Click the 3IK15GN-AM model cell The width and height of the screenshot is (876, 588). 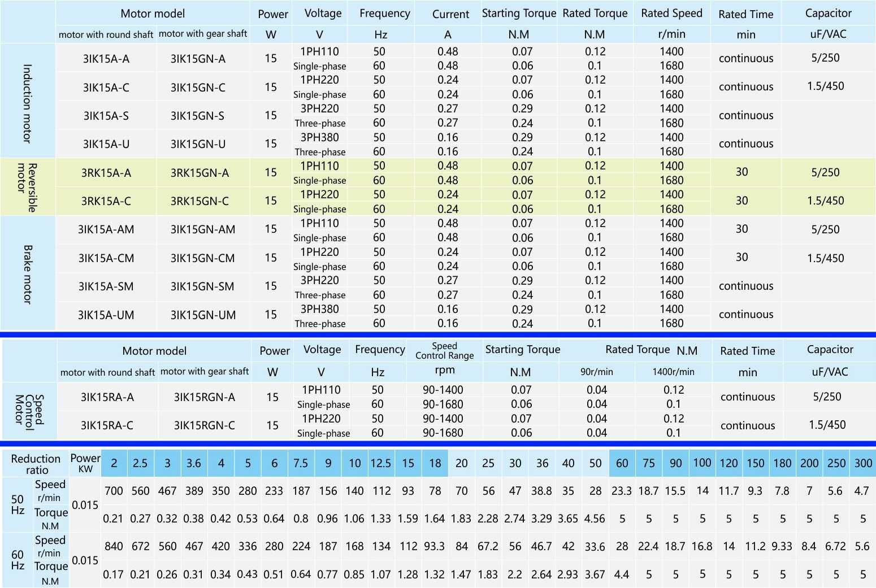coord(203,229)
